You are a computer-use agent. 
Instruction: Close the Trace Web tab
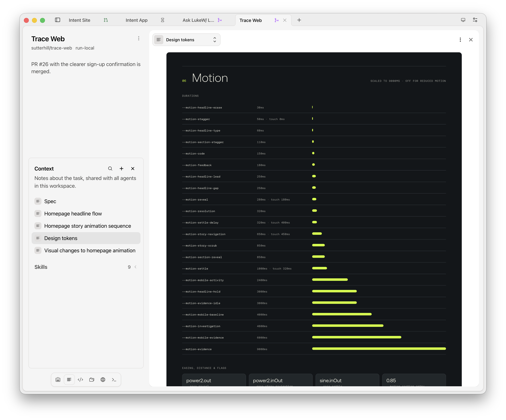coord(285,20)
